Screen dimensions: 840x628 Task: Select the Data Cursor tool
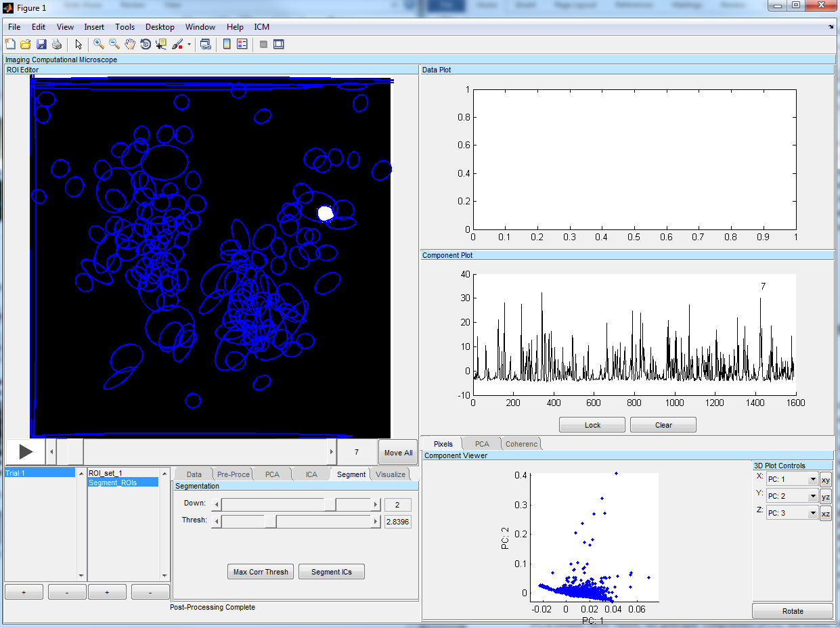(160, 45)
